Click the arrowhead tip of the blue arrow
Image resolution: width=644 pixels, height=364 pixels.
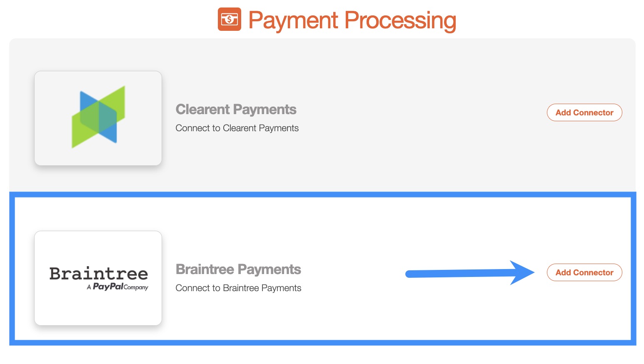click(x=532, y=272)
